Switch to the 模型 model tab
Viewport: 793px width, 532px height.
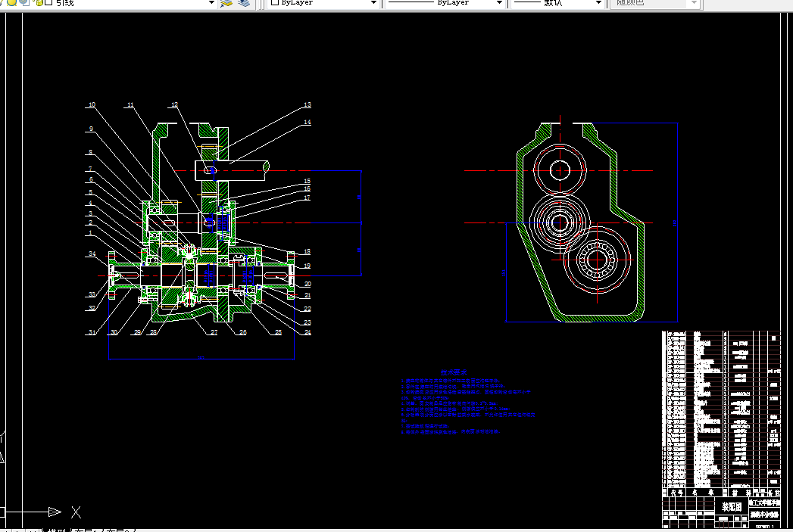(58, 530)
